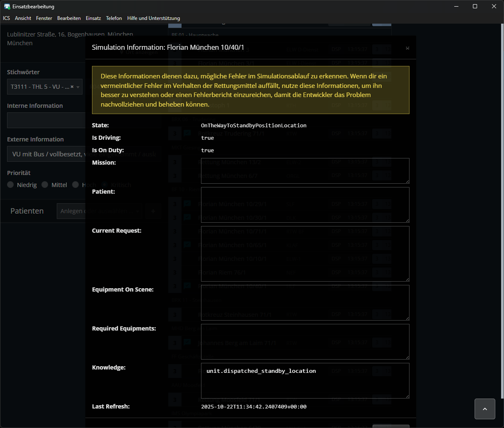Click the Patient text box resize handle
This screenshot has height=428, width=504.
click(x=407, y=220)
